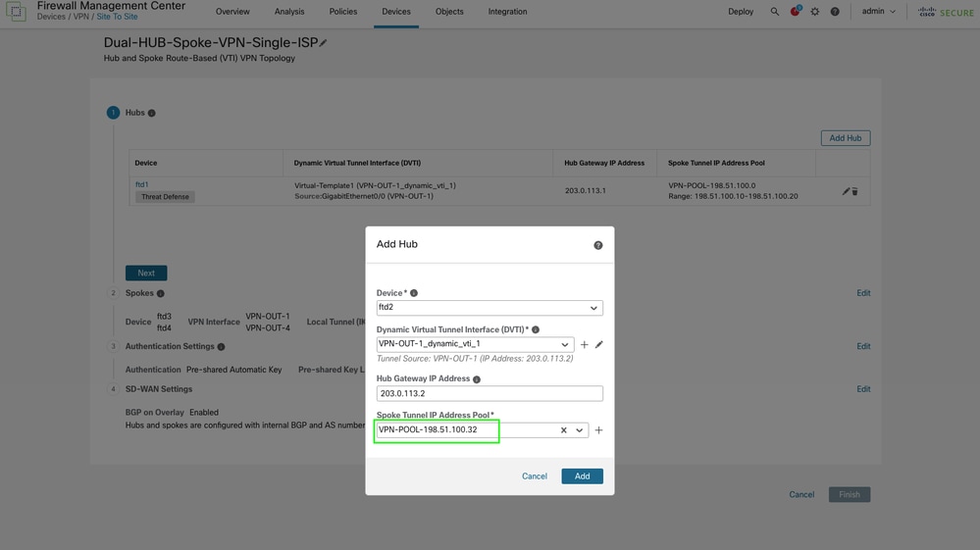
Task: Click Virtual-Template1 DVTI cell text
Action: point(375,185)
